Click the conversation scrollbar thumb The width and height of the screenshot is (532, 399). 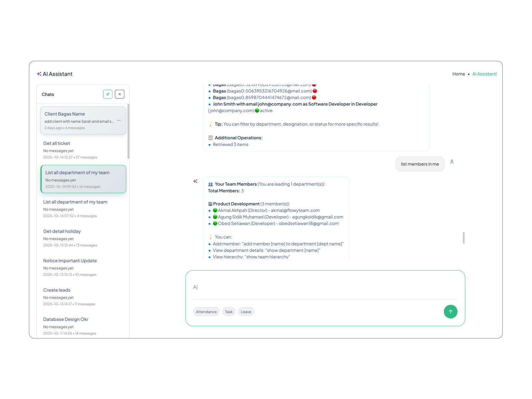464,238
